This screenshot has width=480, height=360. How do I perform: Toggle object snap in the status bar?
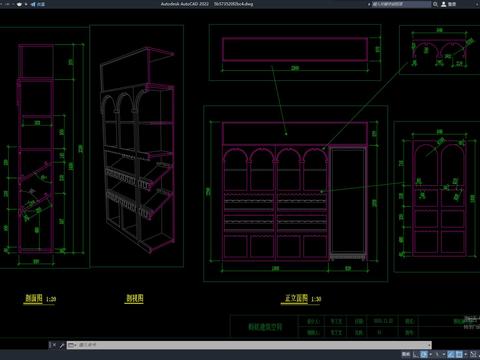click(459, 354)
